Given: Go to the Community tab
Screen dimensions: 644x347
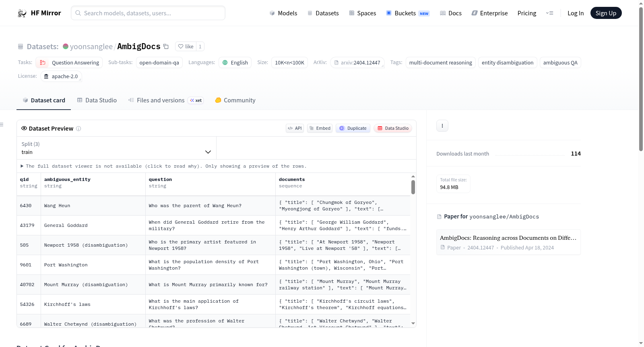Looking at the screenshot, I should [x=235, y=100].
